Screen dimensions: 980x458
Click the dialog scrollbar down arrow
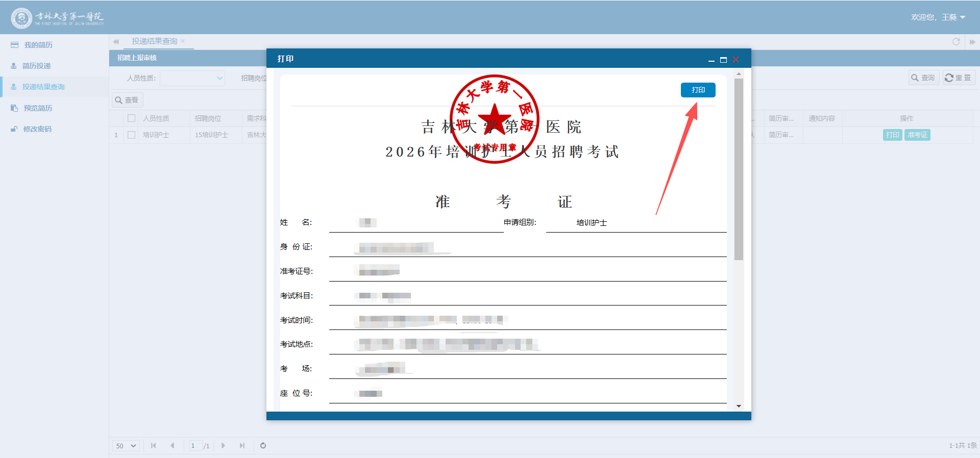click(x=739, y=406)
